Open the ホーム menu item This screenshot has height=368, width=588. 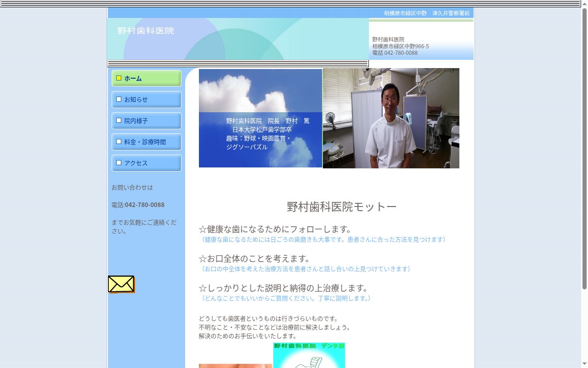[x=147, y=78]
